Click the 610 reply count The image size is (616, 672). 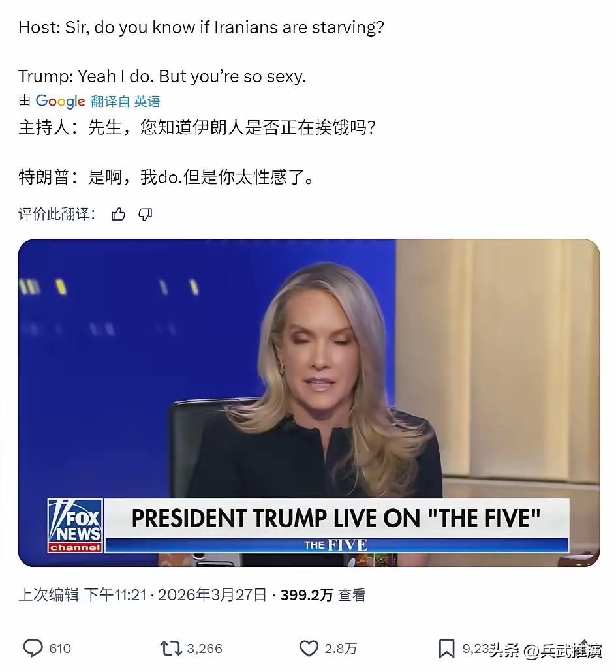60,649
